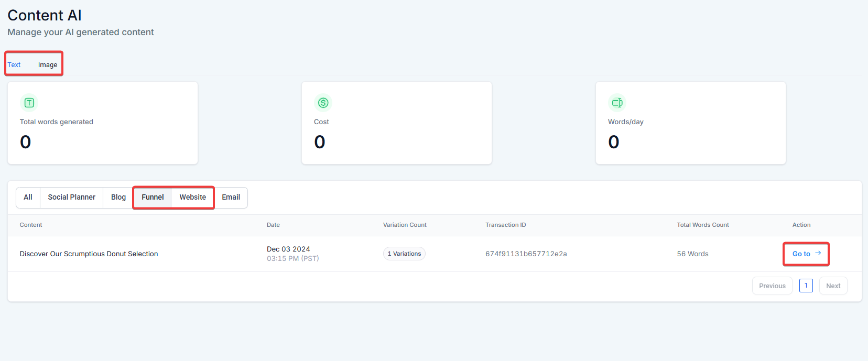Show only Blog content
The height and width of the screenshot is (361, 868).
[x=118, y=198]
